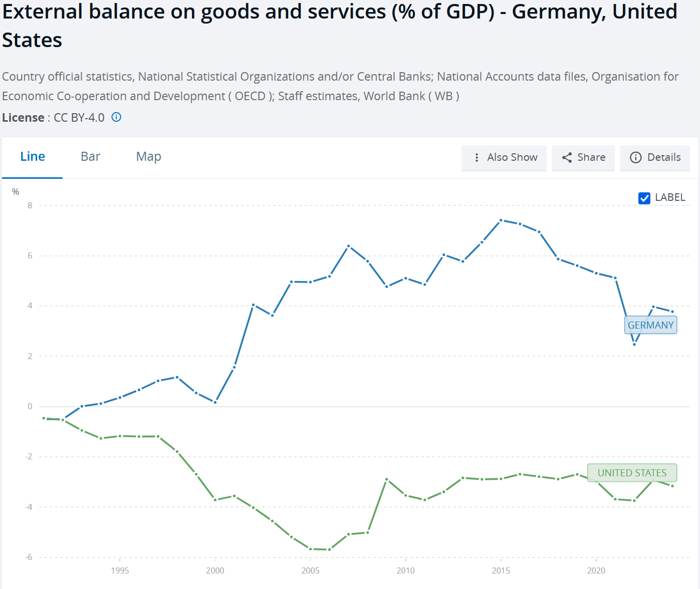Switch to the Bar tab
This screenshot has height=589, width=700.
click(90, 157)
